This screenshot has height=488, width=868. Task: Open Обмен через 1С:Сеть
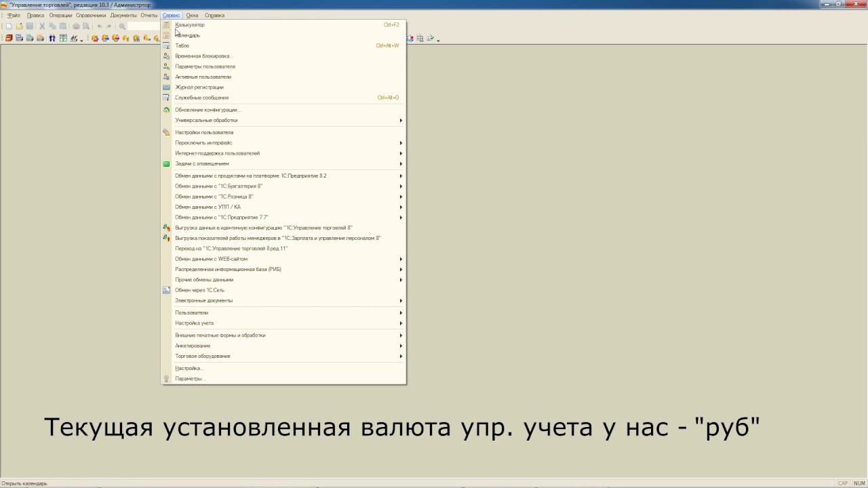point(283,290)
